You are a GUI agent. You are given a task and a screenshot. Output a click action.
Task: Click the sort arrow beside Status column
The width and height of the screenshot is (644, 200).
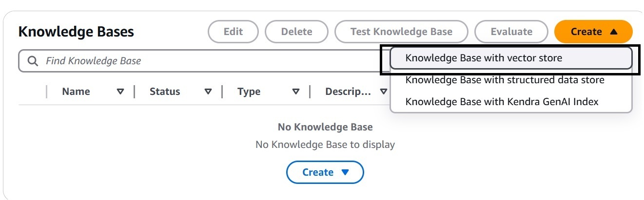(x=208, y=91)
